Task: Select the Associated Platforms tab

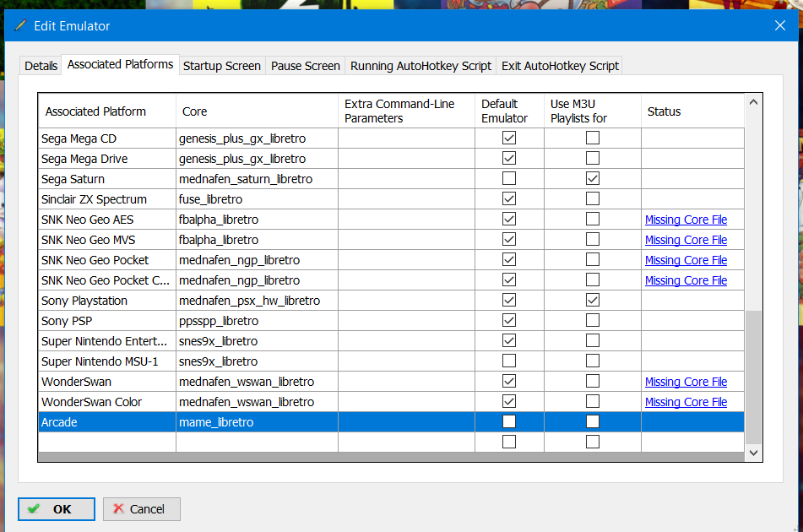Action: click(x=121, y=64)
